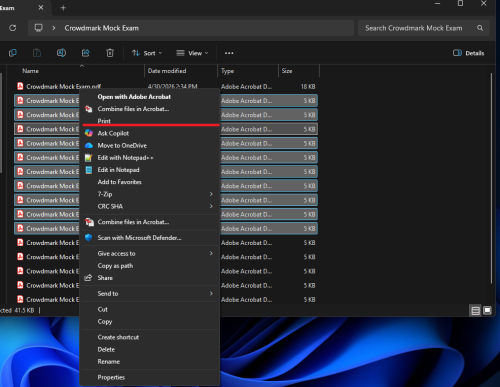500x387 pixels.
Task: Click the Rename icon in the toolbar
Action: click(61, 53)
